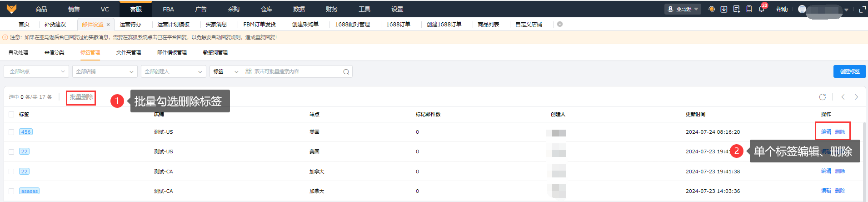This screenshot has height=202, width=868.
Task: Switch to the 首页 tab
Action: tap(24, 25)
